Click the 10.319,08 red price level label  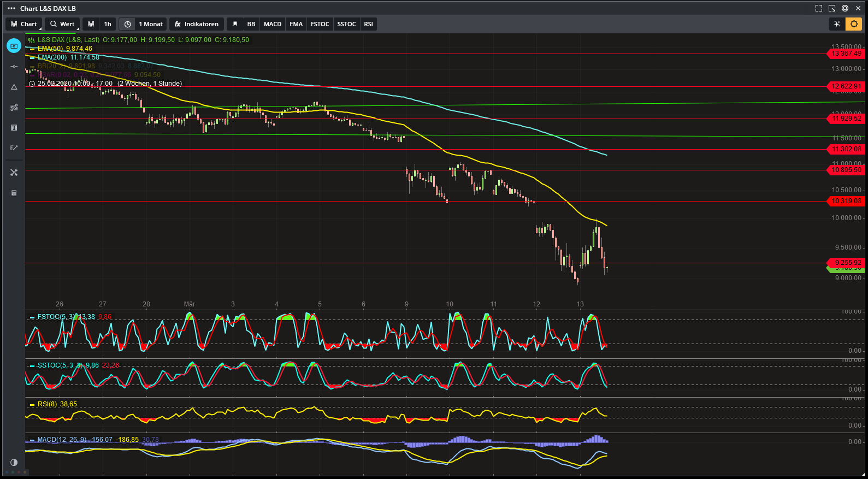[x=846, y=202]
